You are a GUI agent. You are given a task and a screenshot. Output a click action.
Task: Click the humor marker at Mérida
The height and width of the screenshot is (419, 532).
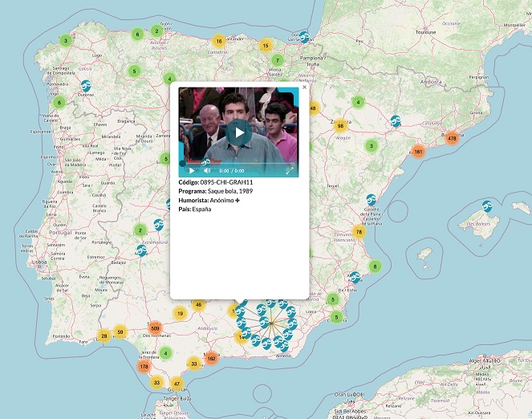point(141,250)
